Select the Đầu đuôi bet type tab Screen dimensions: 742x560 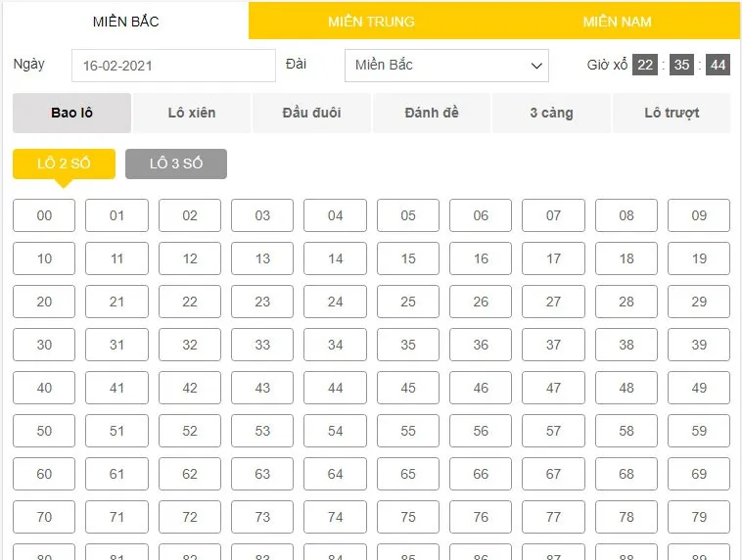311,113
